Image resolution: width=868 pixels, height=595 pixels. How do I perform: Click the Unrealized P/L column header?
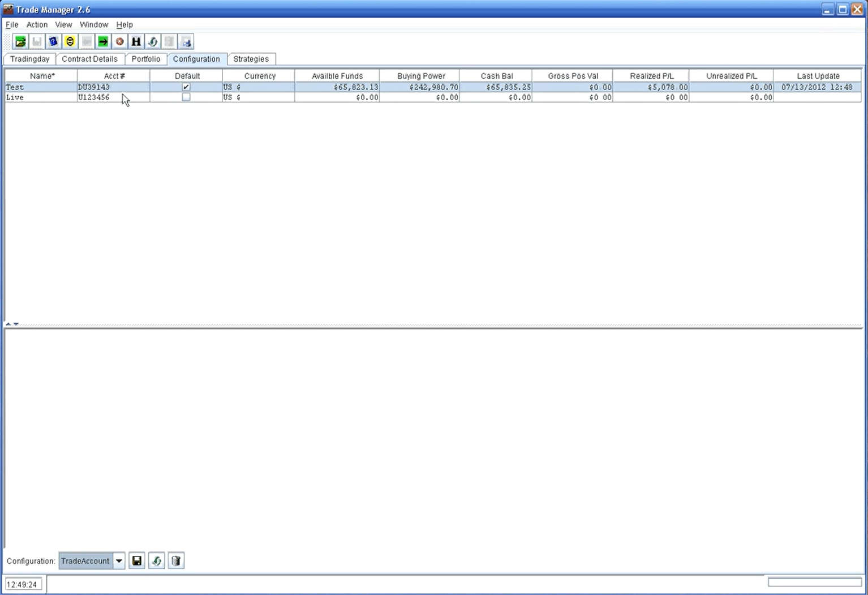point(732,76)
